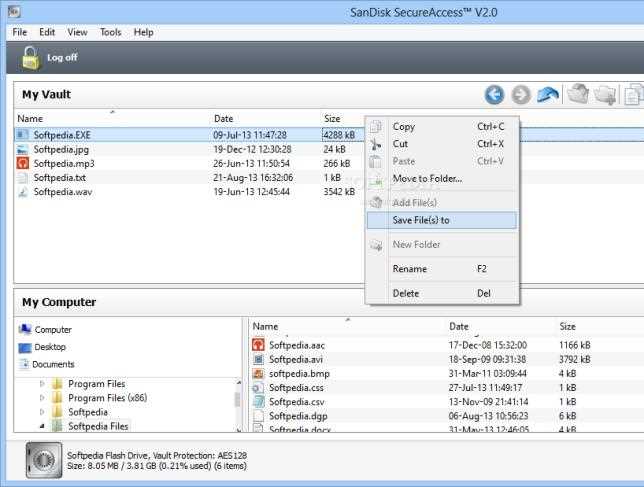Select Move to Folder... option
The width and height of the screenshot is (644, 487).
coord(442,179)
